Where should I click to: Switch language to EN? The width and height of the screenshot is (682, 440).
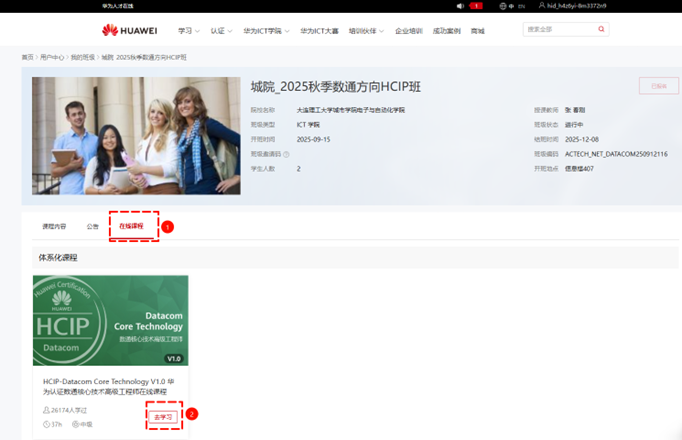pos(522,6)
